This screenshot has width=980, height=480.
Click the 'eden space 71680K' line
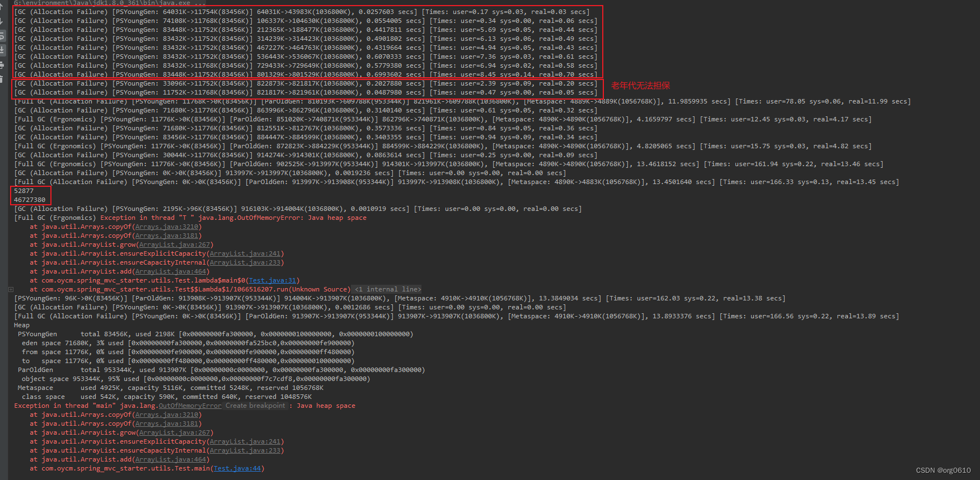coord(187,343)
